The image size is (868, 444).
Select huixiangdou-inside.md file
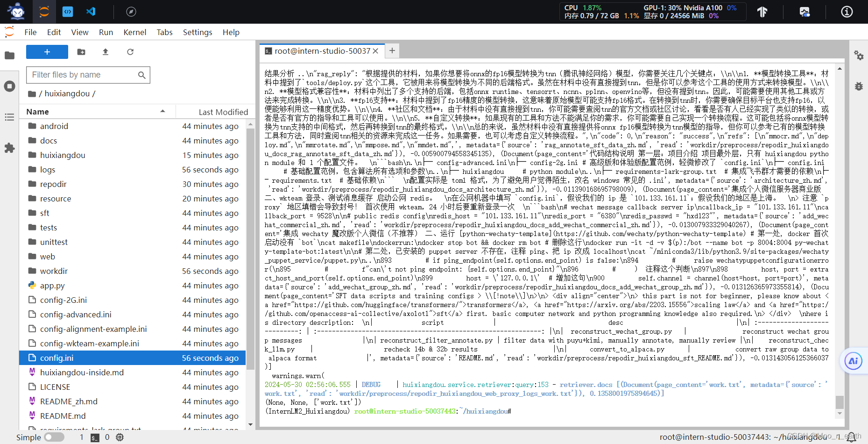133,372
